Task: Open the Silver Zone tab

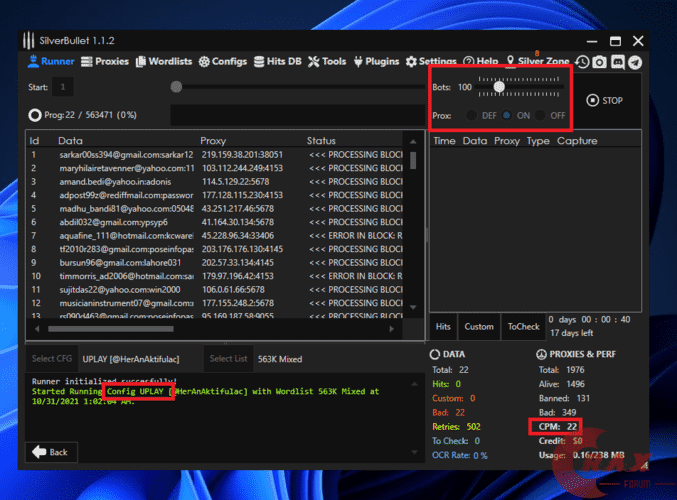Action: (538, 62)
